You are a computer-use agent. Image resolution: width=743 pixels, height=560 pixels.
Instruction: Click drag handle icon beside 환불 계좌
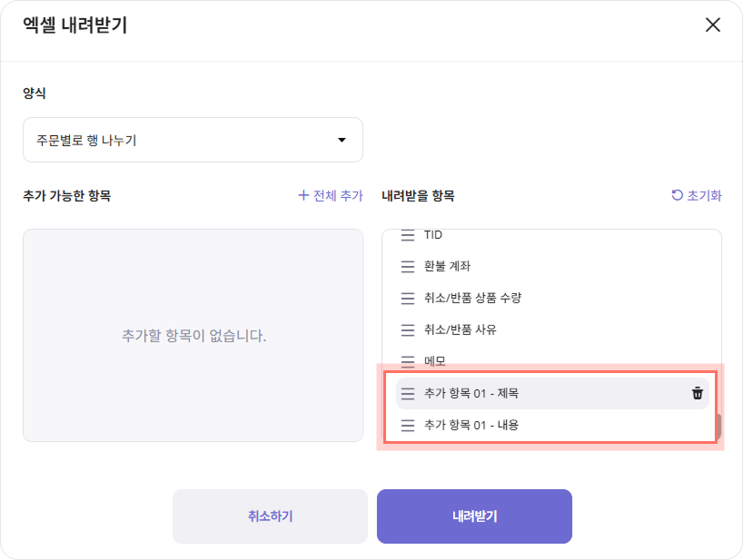pyautogui.click(x=408, y=267)
